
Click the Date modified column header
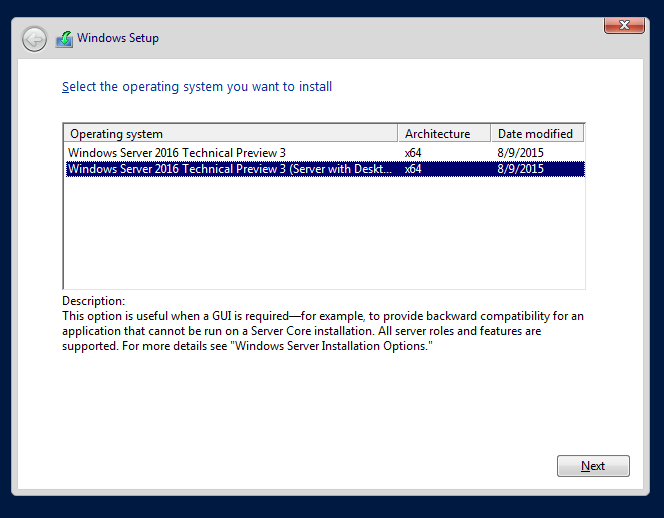[x=537, y=133]
